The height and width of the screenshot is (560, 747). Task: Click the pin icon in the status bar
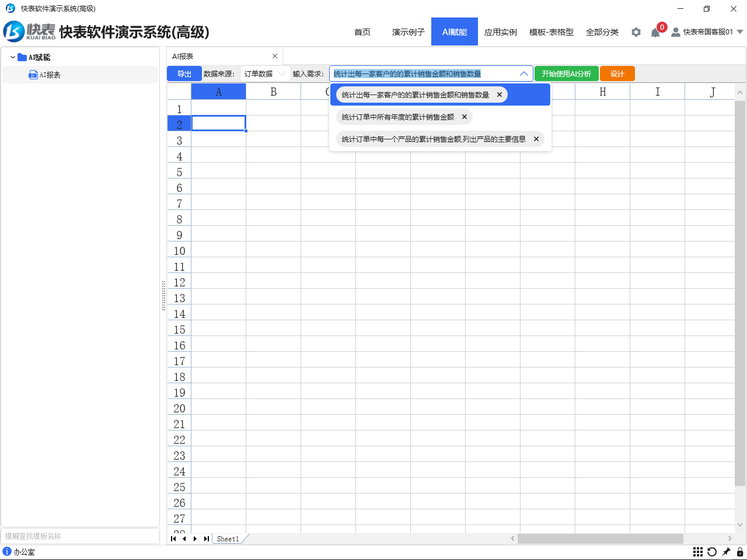pyautogui.click(x=726, y=552)
